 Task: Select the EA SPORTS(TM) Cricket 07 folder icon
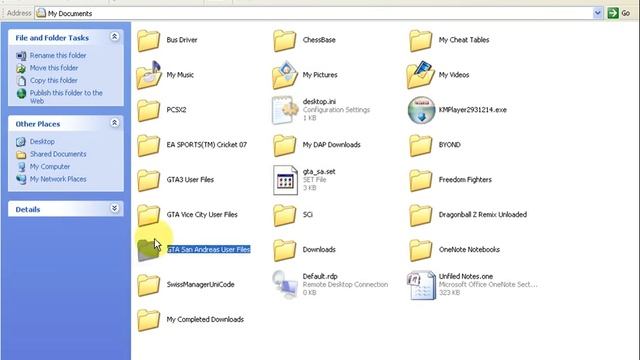click(x=149, y=145)
